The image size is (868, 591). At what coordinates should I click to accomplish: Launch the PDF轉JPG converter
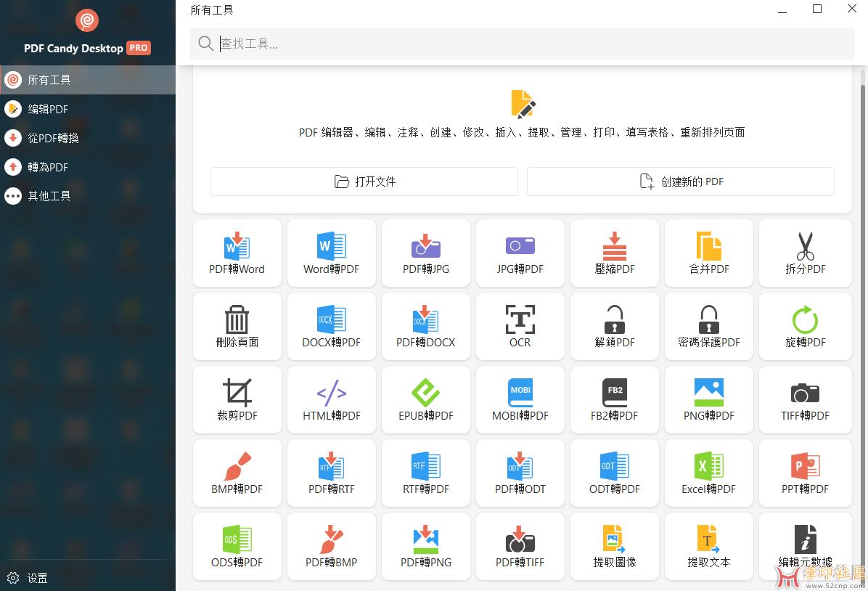(x=426, y=253)
